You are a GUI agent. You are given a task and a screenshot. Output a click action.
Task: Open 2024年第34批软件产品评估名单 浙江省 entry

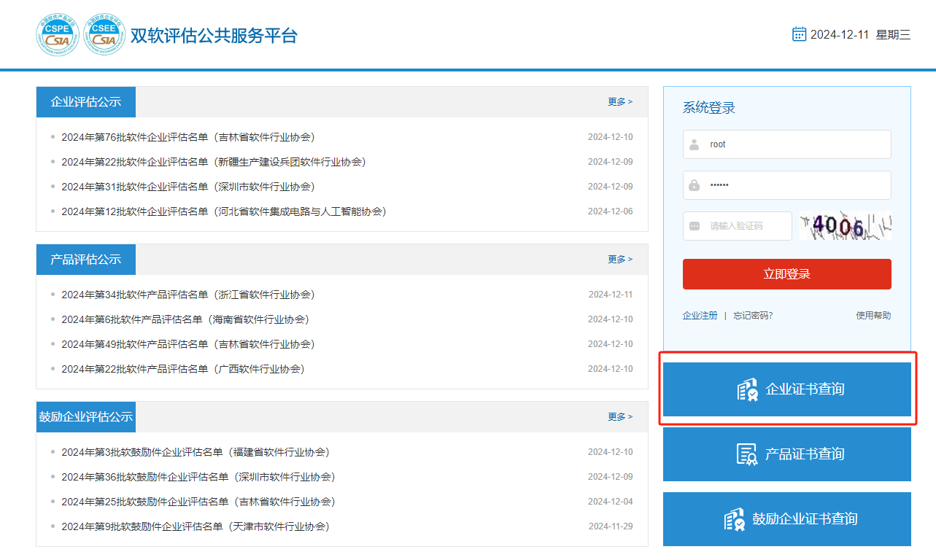[187, 295]
